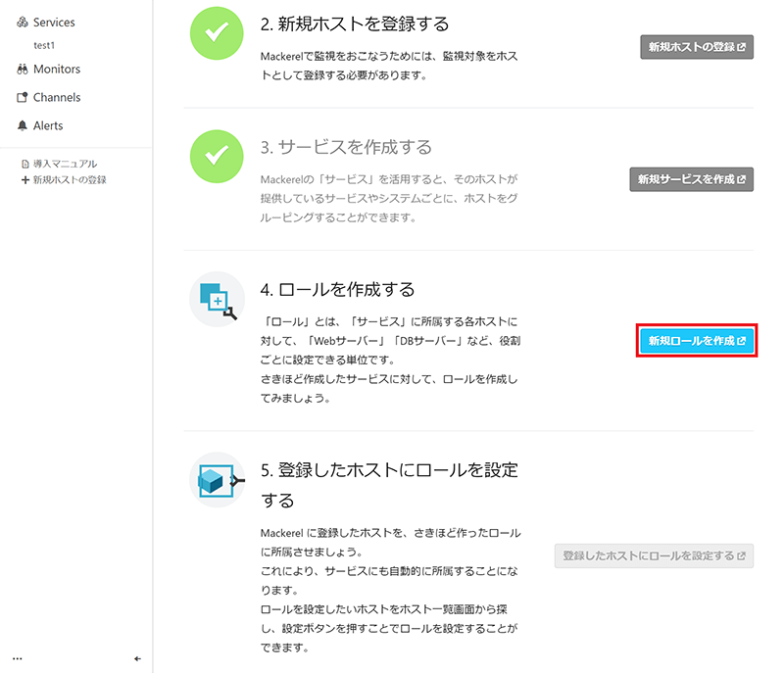Collapse the sidebar with the left arrow
This screenshot has height=673, width=784.
(x=137, y=659)
